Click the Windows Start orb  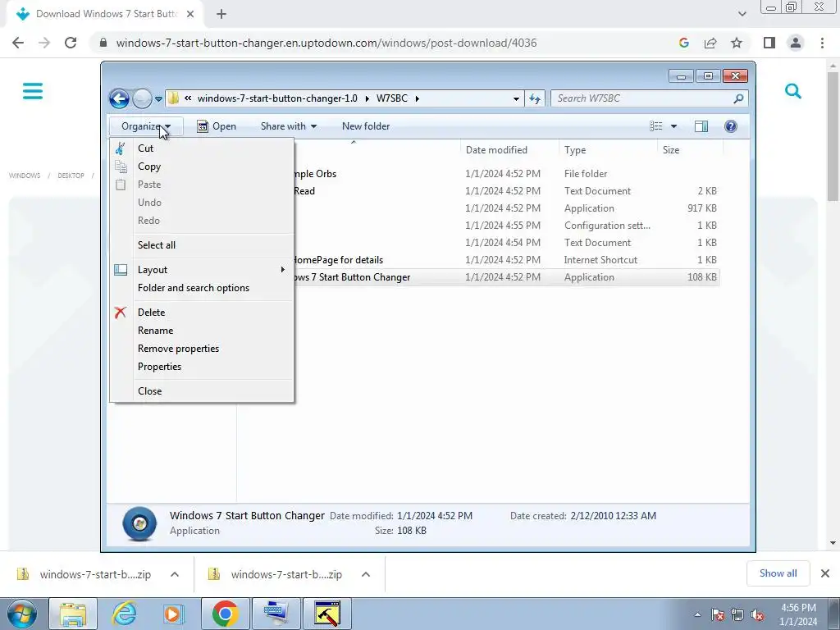pos(22,614)
